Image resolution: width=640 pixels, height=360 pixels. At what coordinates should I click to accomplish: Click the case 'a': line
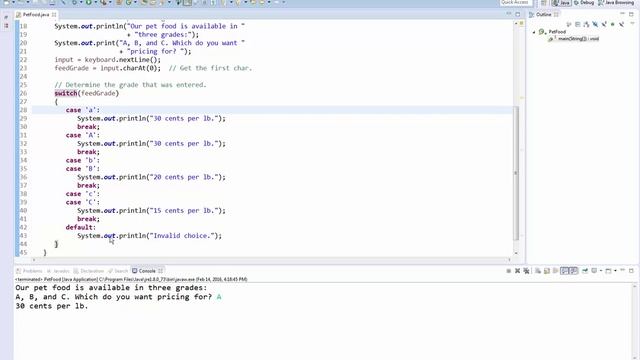pos(82,110)
